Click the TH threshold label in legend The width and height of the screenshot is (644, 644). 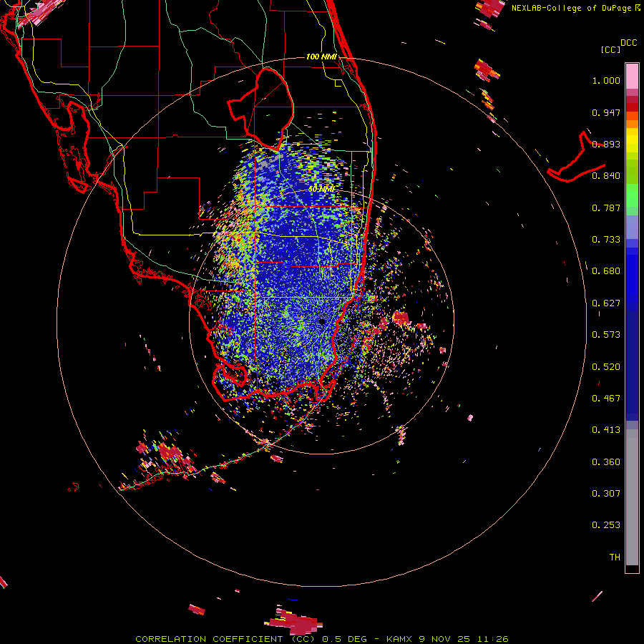coord(615,557)
